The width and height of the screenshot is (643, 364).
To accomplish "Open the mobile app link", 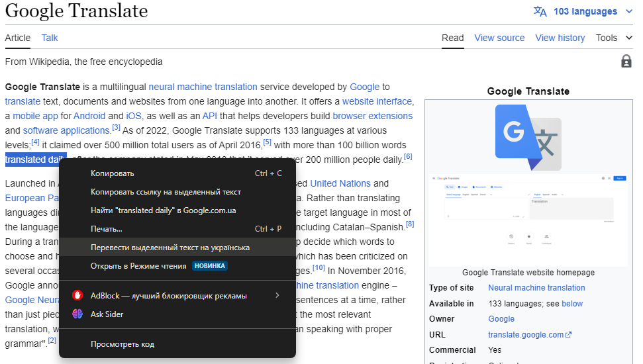I will pos(35,116).
